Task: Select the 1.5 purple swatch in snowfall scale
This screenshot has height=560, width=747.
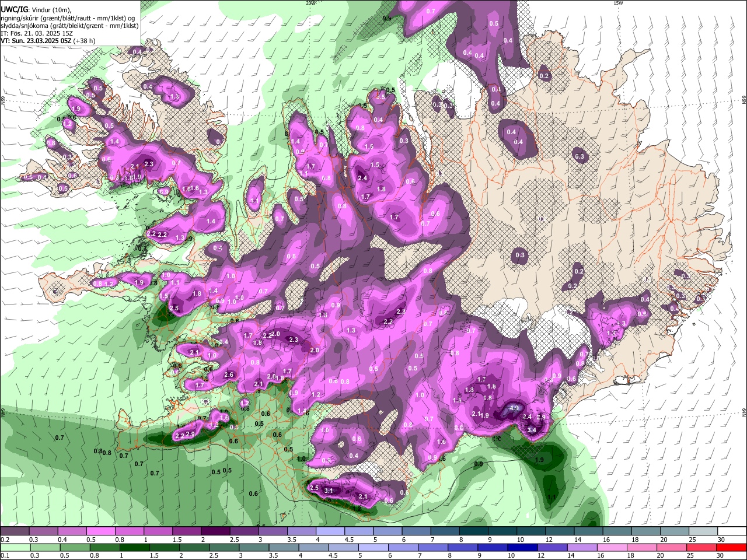Action: pyautogui.click(x=186, y=531)
